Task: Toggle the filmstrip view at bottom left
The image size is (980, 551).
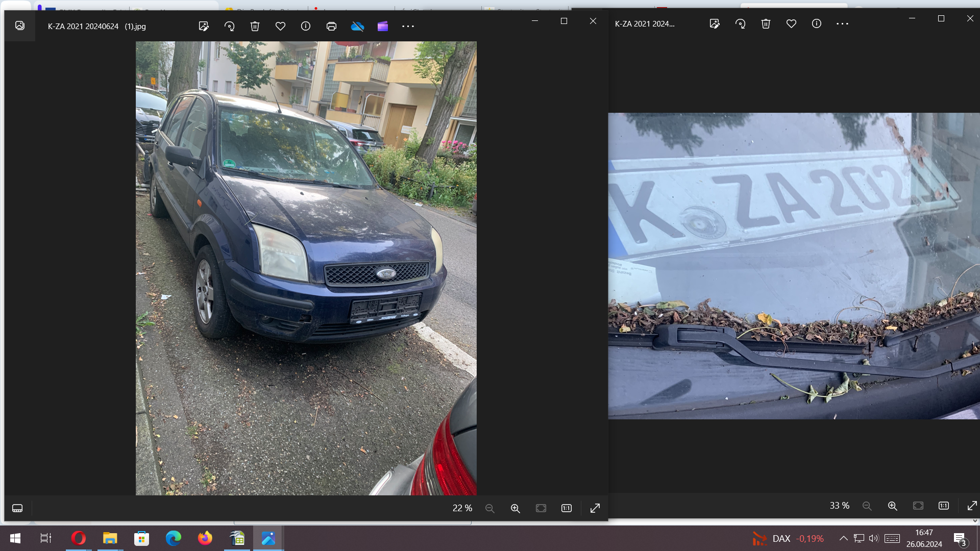Action: [17, 508]
